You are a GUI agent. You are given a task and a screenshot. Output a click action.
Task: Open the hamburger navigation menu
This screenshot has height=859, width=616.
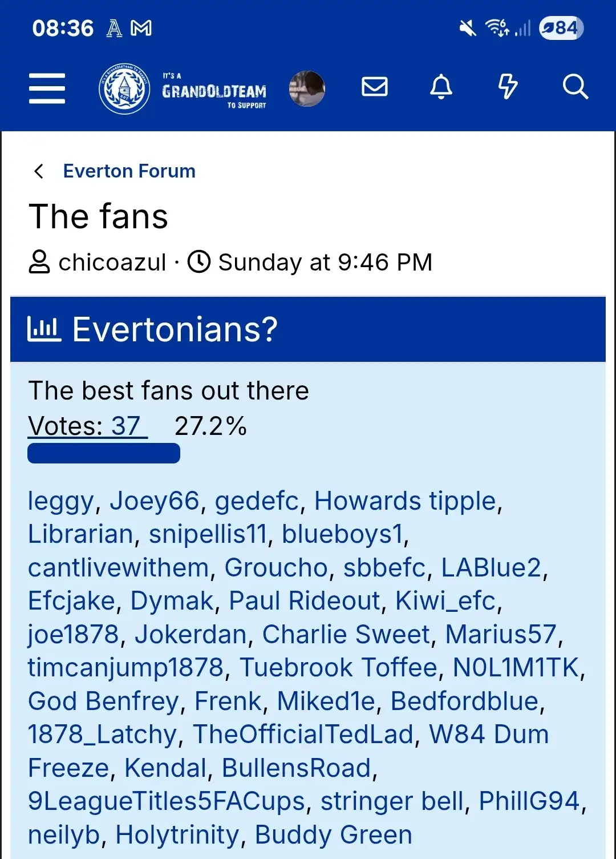pyautogui.click(x=47, y=88)
